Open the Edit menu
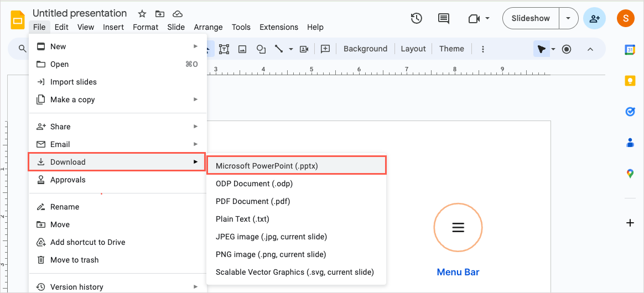Viewport: 644px width, 293px height. pyautogui.click(x=61, y=27)
